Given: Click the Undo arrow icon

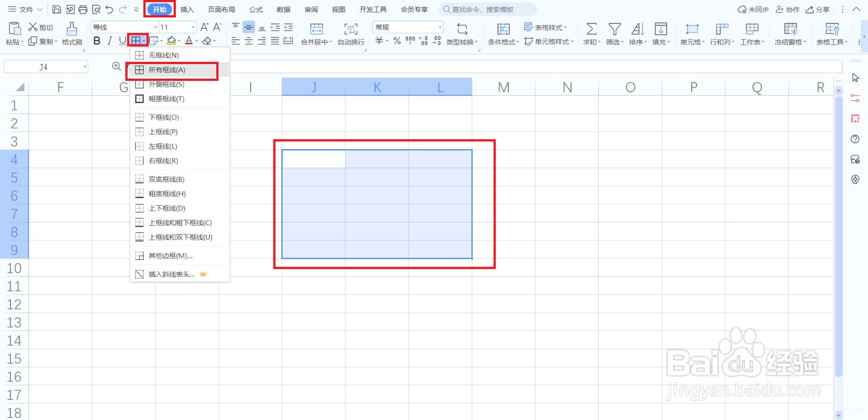Looking at the screenshot, I should pos(110,9).
